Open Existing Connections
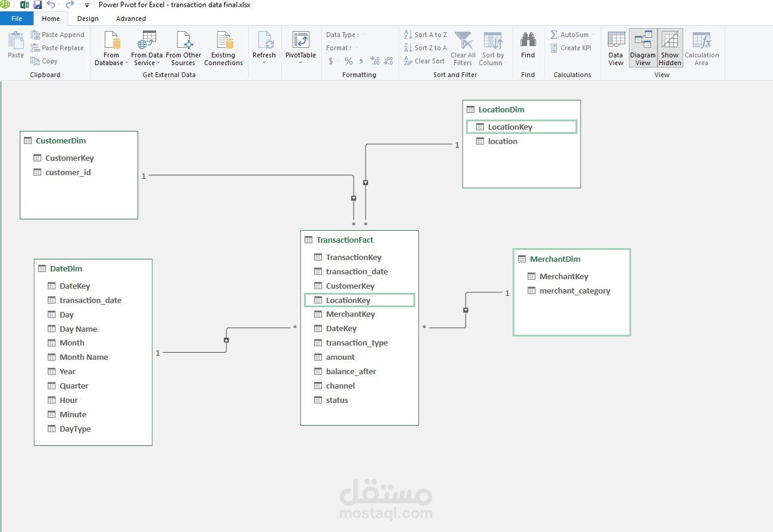773x532 pixels. pyautogui.click(x=223, y=47)
